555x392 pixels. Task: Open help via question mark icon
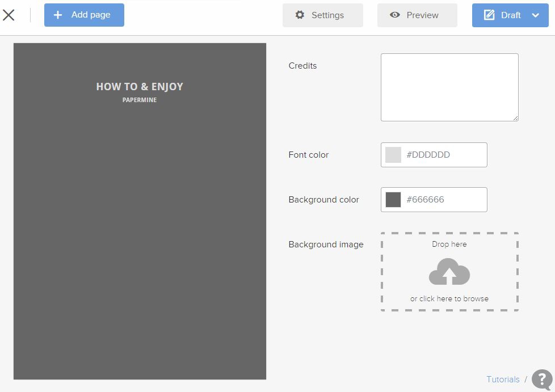tap(542, 380)
